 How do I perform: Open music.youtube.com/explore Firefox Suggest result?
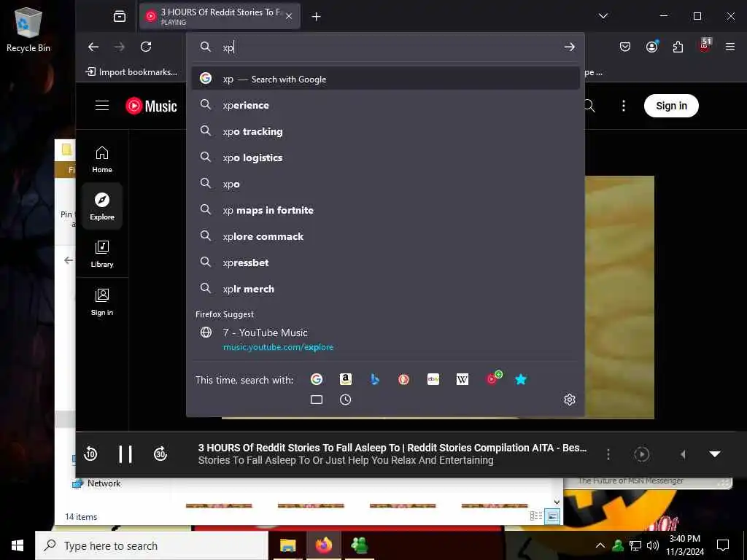[385, 340]
